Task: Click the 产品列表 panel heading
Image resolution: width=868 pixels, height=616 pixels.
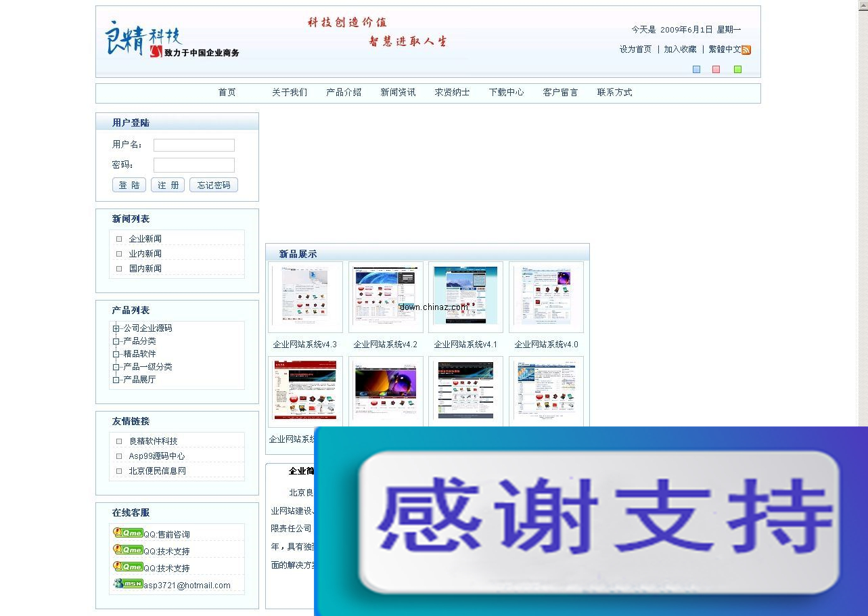Action: pos(131,310)
